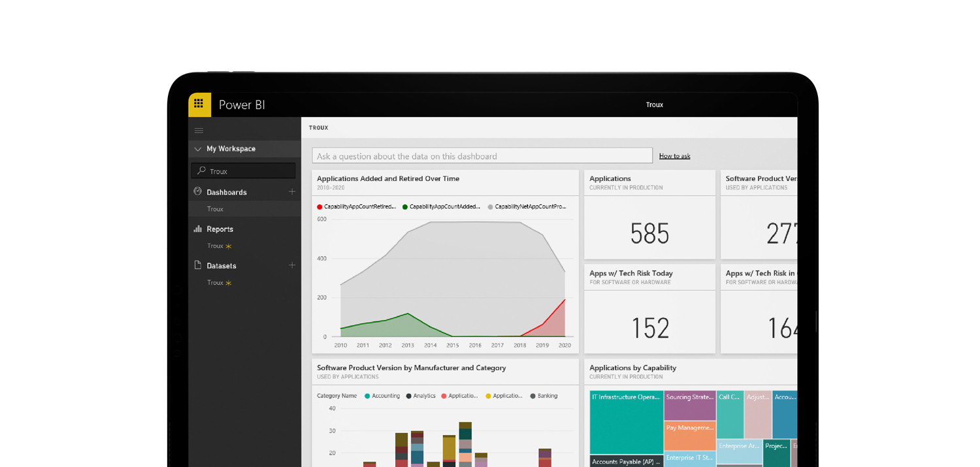Screen dimensions: 980x467
Task: Select the Reports section header
Action: pos(220,229)
